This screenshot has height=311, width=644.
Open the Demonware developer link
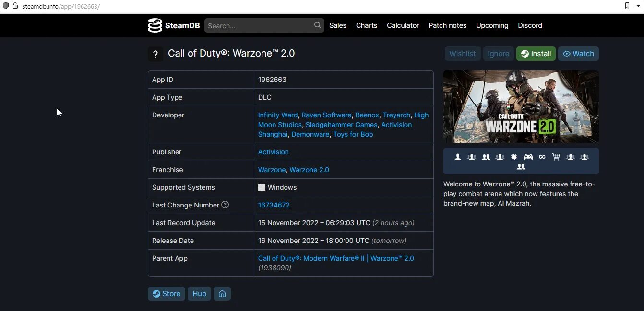(x=310, y=134)
